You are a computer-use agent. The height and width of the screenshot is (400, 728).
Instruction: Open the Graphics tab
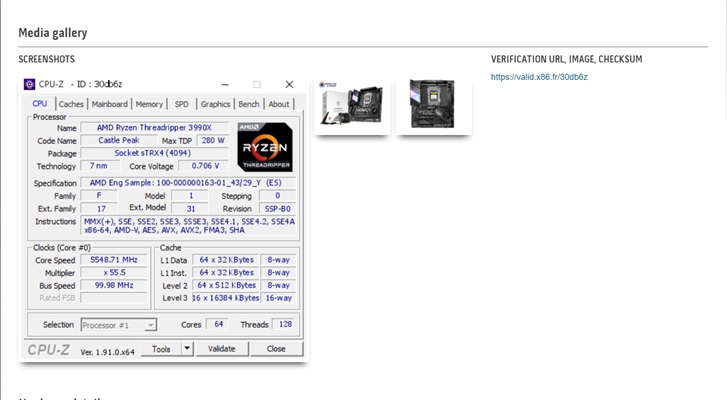[x=215, y=104]
